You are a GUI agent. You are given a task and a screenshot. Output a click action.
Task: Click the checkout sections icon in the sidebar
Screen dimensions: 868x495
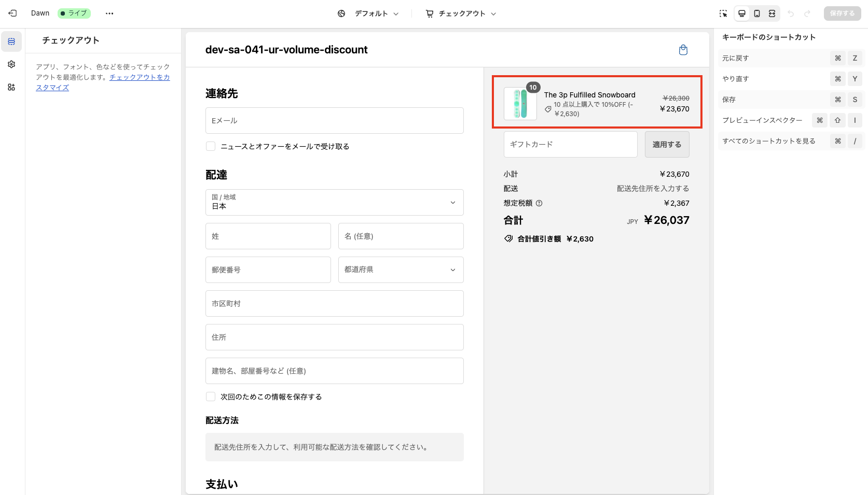click(x=11, y=41)
